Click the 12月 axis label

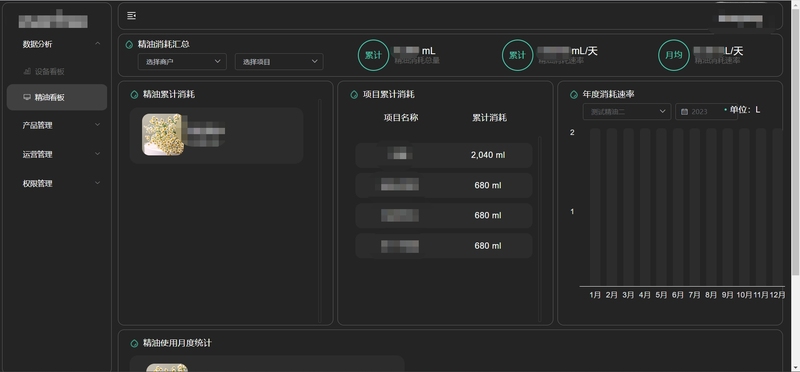[777, 295]
